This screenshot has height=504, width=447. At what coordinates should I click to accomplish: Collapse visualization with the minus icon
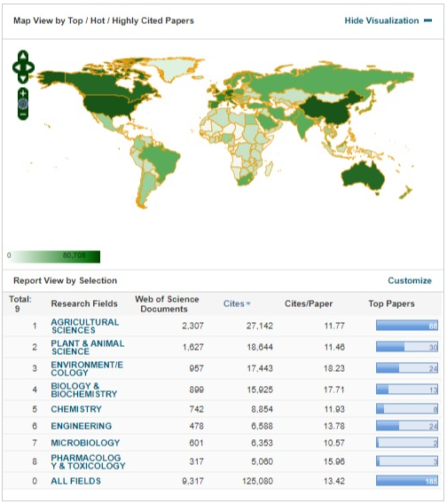coord(428,20)
